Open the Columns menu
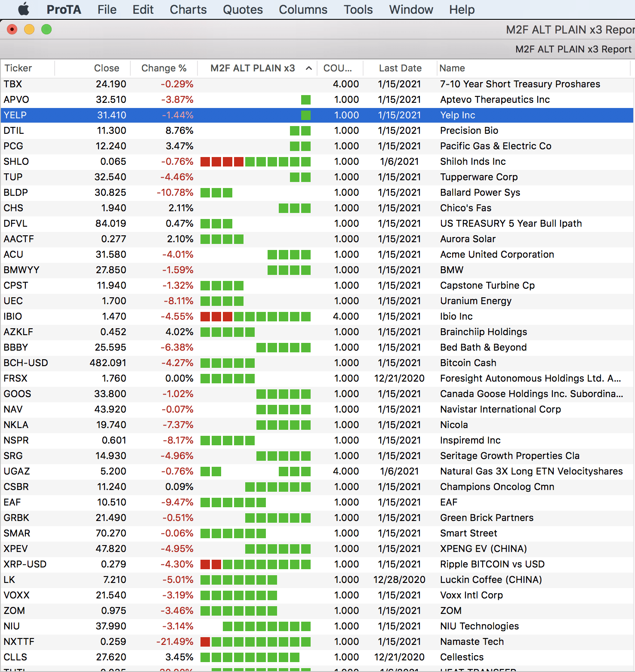The width and height of the screenshot is (635, 672). pyautogui.click(x=303, y=9)
